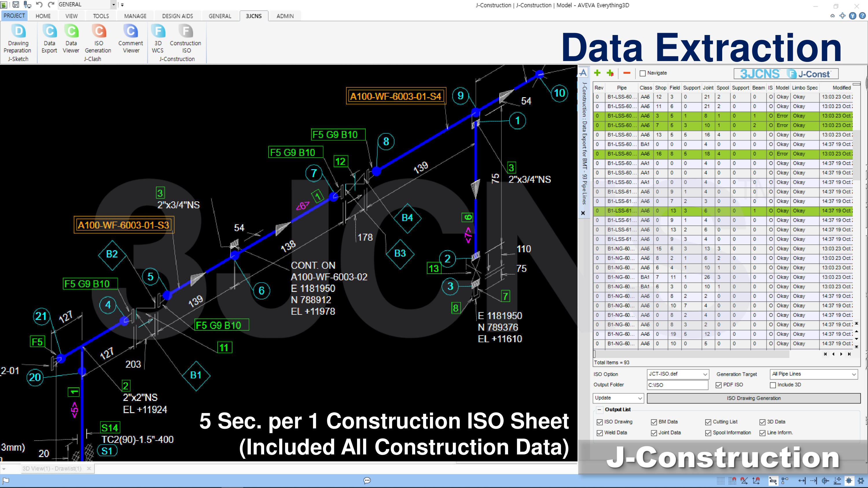Click the flag icon in status bar
Viewport: 868px width, 488px height.
click(x=6, y=480)
